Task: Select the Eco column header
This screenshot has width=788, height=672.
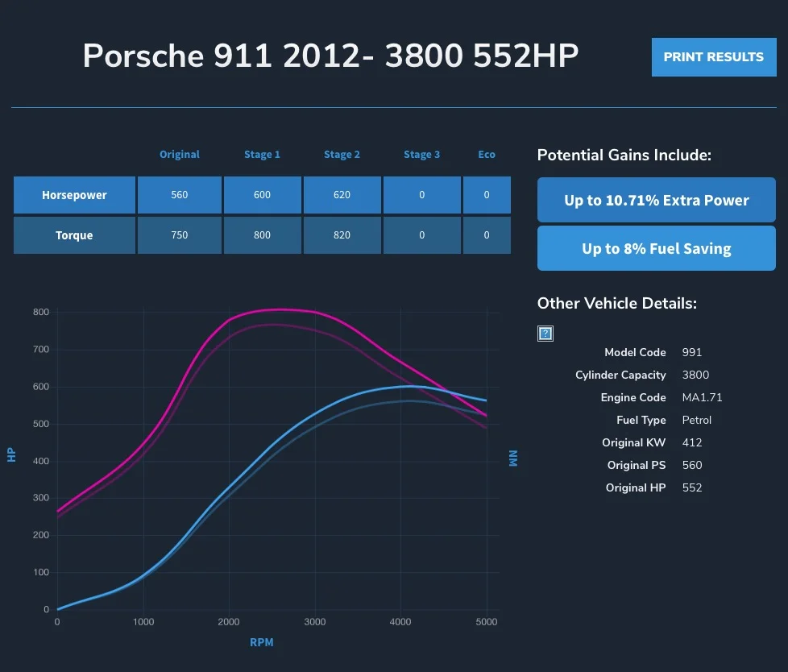Action: 487,155
